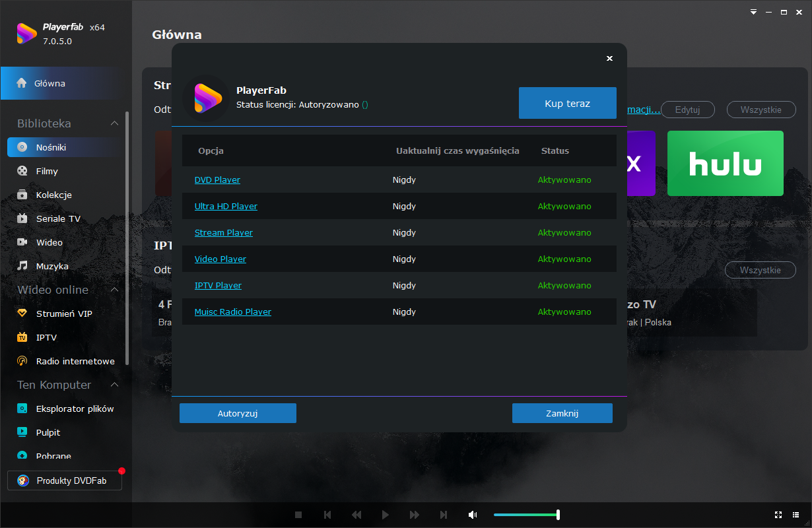Click the PlayerFab logo in license dialog
The width and height of the screenshot is (812, 528).
[x=207, y=98]
